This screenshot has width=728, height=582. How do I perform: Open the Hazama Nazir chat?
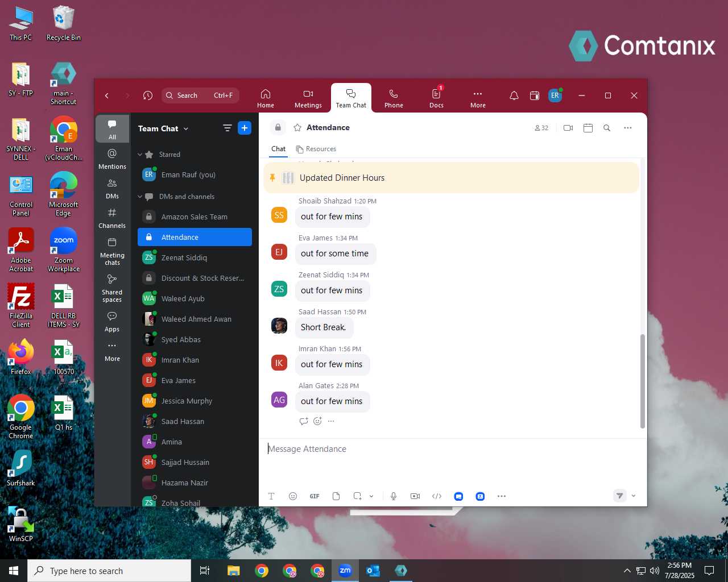pyautogui.click(x=195, y=483)
